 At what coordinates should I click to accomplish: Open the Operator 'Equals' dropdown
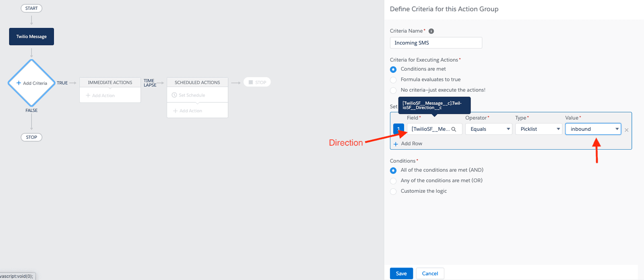tap(489, 129)
